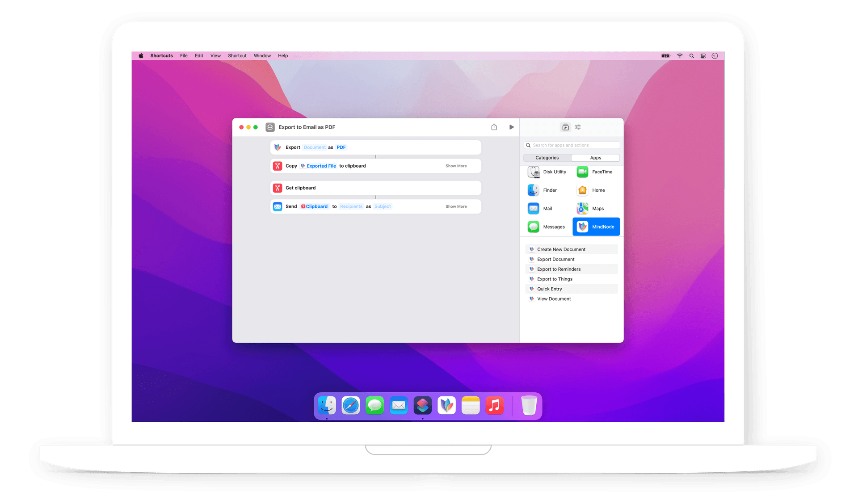Image resolution: width=858 pixels, height=504 pixels.
Task: Add the Export to Reminders action
Action: coord(559,269)
